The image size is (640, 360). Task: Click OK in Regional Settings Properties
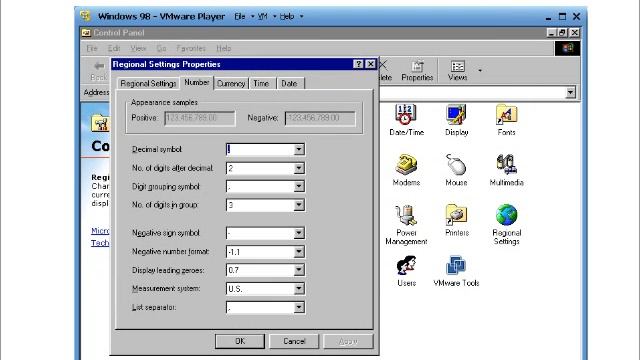tap(240, 341)
